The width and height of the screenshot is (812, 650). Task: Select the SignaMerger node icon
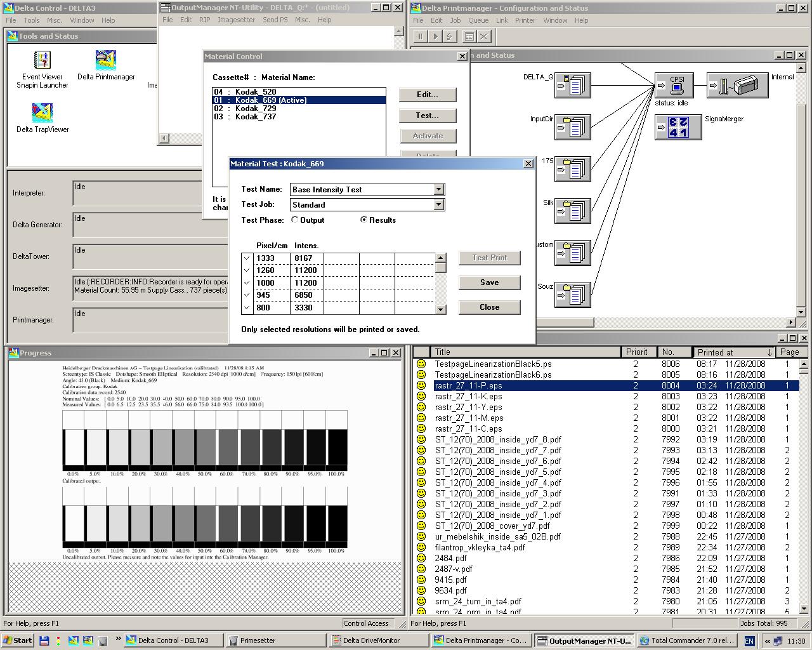[x=678, y=127]
